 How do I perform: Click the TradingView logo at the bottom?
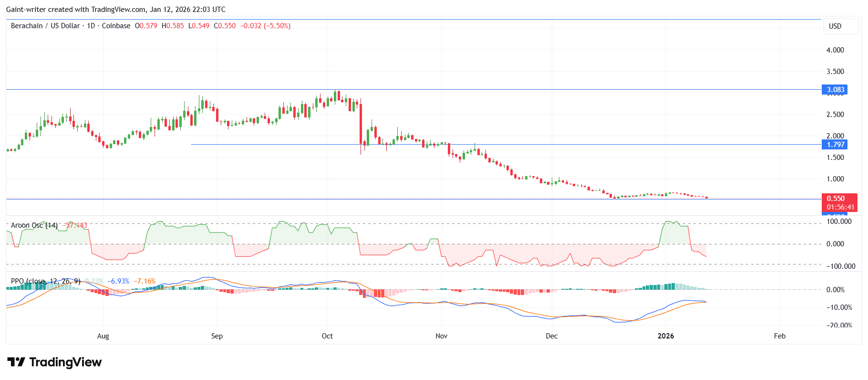pyautogui.click(x=54, y=362)
